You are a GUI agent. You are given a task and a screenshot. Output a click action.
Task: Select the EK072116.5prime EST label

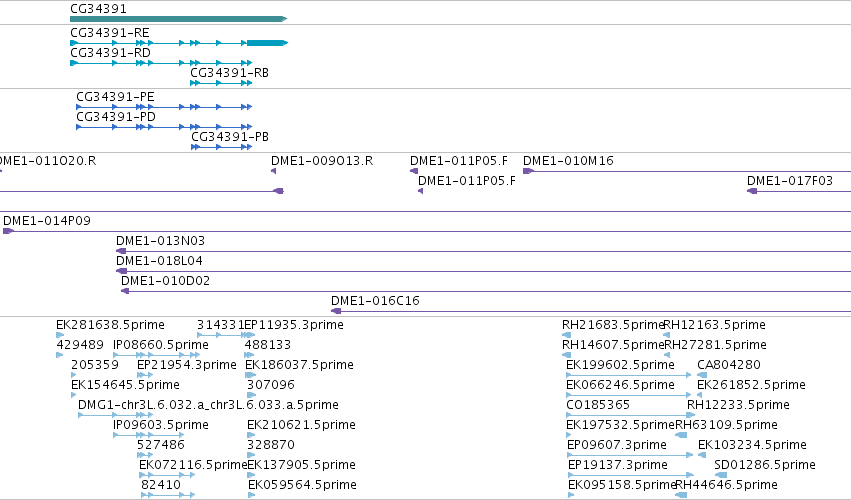click(193, 465)
